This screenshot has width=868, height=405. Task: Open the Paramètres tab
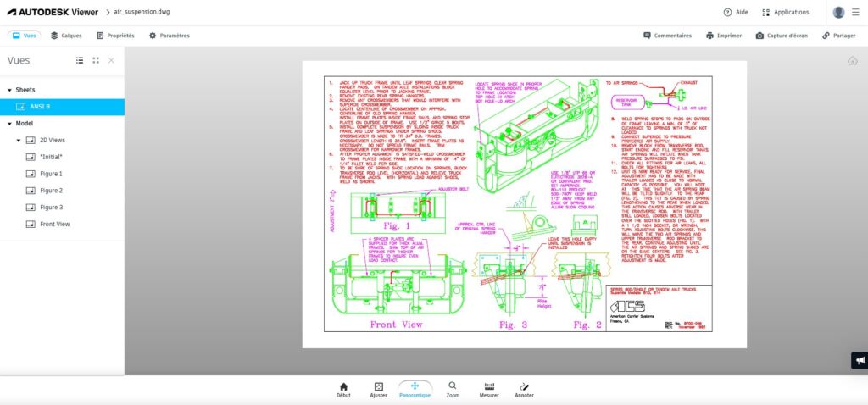[170, 36]
